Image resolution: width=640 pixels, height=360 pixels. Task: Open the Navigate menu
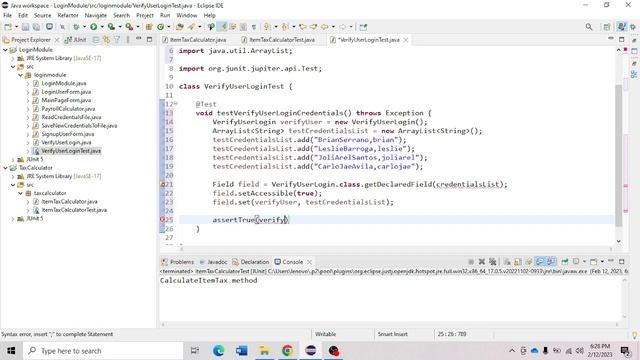(96, 15)
